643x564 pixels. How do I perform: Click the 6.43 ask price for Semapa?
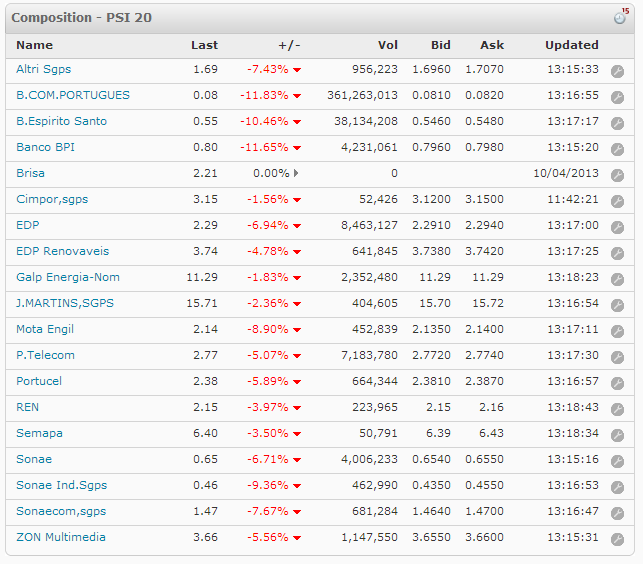pos(491,433)
